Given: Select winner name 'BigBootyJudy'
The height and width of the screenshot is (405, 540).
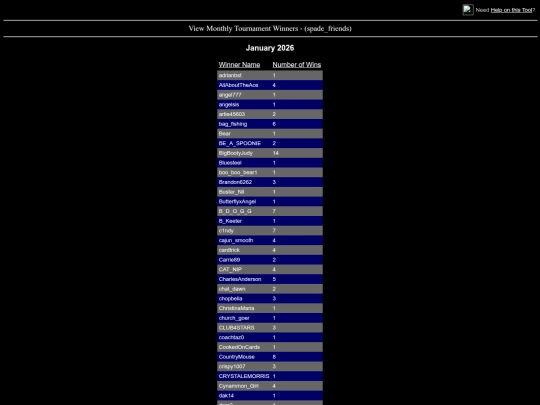Looking at the screenshot, I should 236,153.
